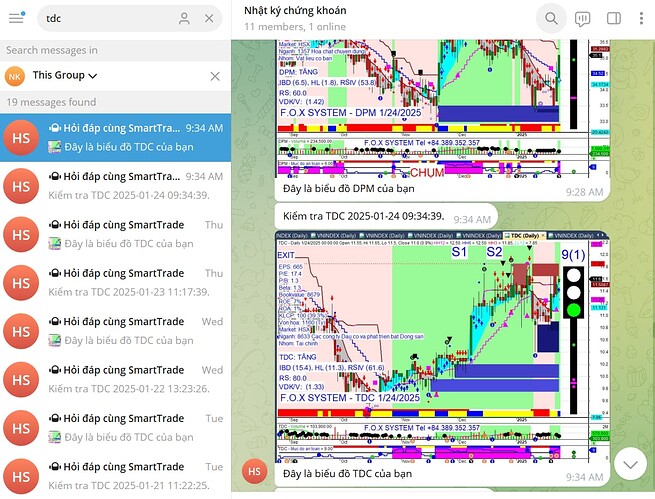
Task: Open the three-dot chat menu
Action: 641,18
